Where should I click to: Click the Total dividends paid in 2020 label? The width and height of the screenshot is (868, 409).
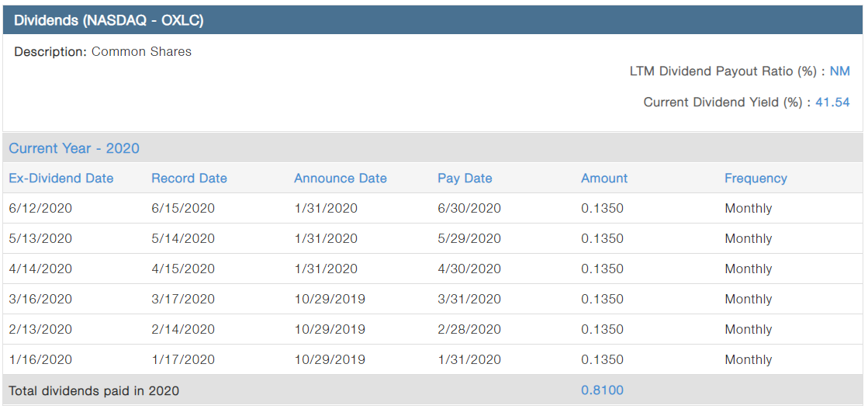94,390
